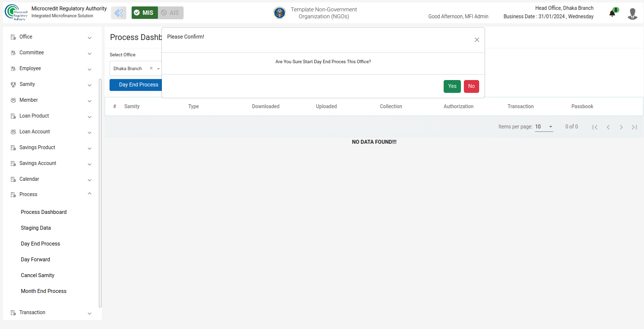This screenshot has height=329, width=644.
Task: Open Cancel Samity menu item
Action: pos(38,276)
